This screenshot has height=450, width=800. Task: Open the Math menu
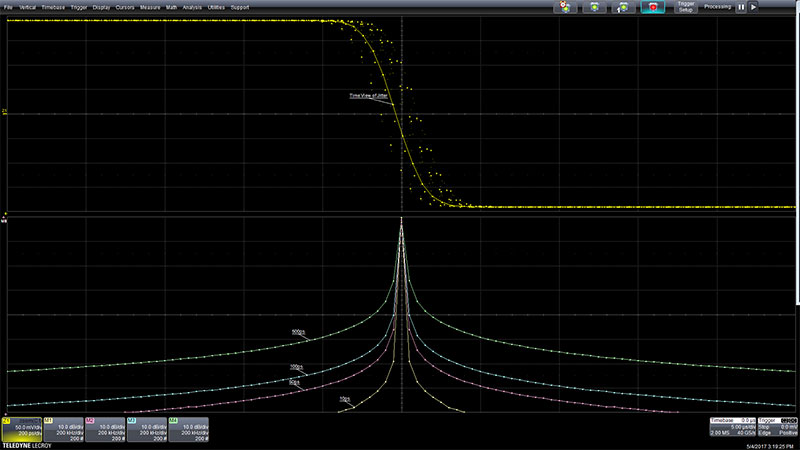pyautogui.click(x=172, y=6)
